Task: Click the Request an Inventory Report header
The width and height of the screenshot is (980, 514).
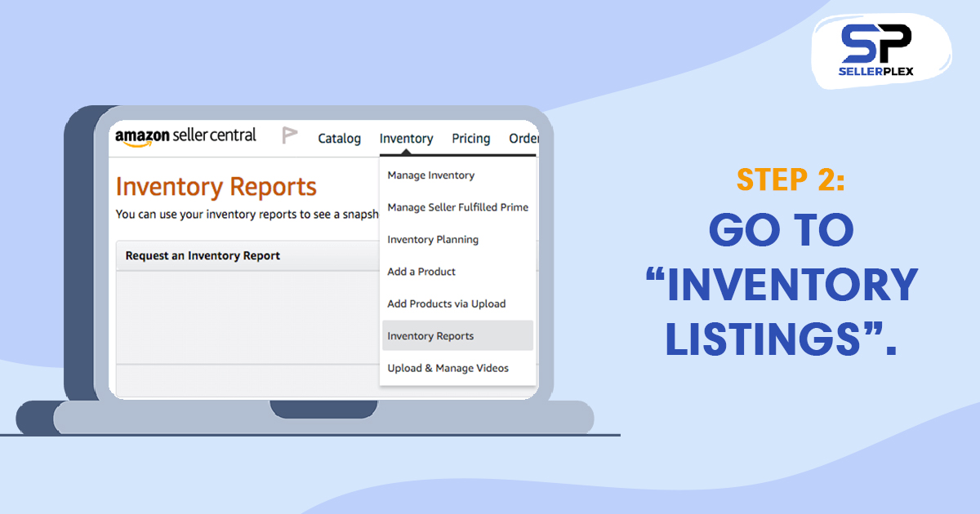Action: pos(203,255)
